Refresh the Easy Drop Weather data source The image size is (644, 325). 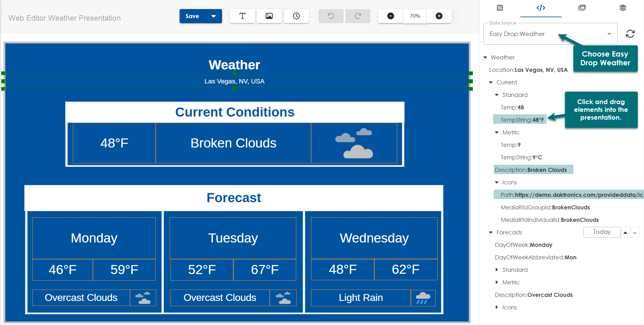point(630,34)
